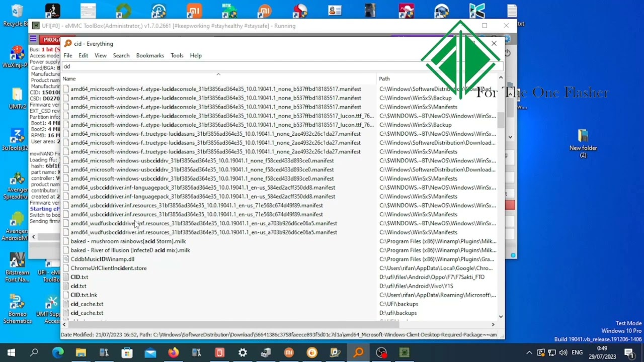Sort results by the Path column header
The height and width of the screenshot is (362, 644).
437,78
